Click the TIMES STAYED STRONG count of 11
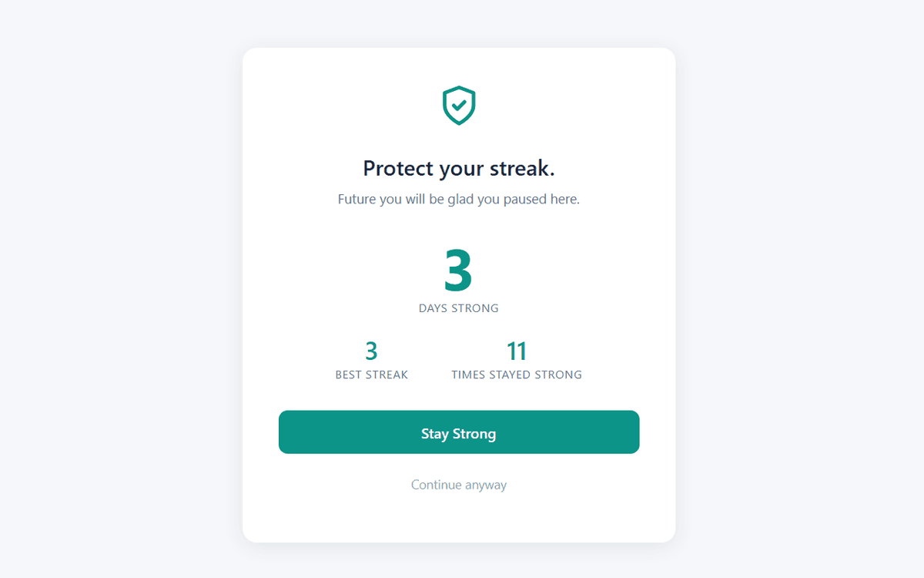This screenshot has width=924, height=578. coord(517,351)
